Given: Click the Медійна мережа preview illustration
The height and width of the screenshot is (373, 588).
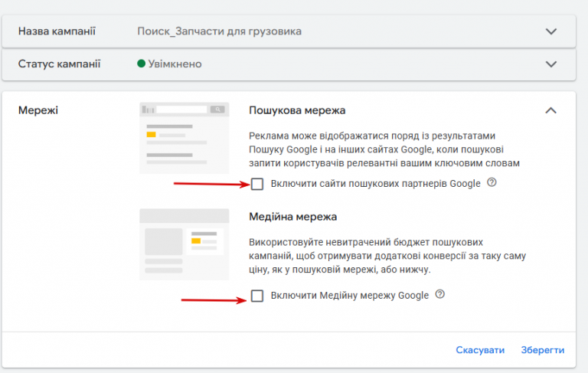Looking at the screenshot, I should 185,244.
